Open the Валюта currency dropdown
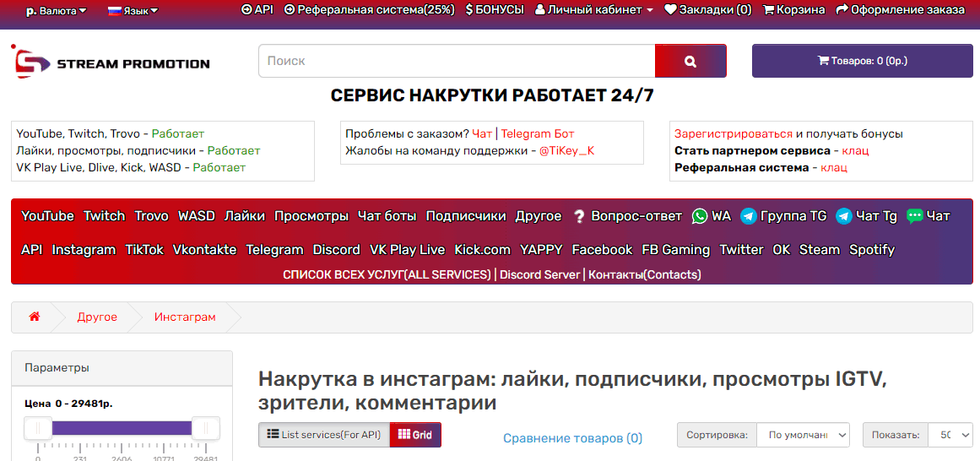 57,11
